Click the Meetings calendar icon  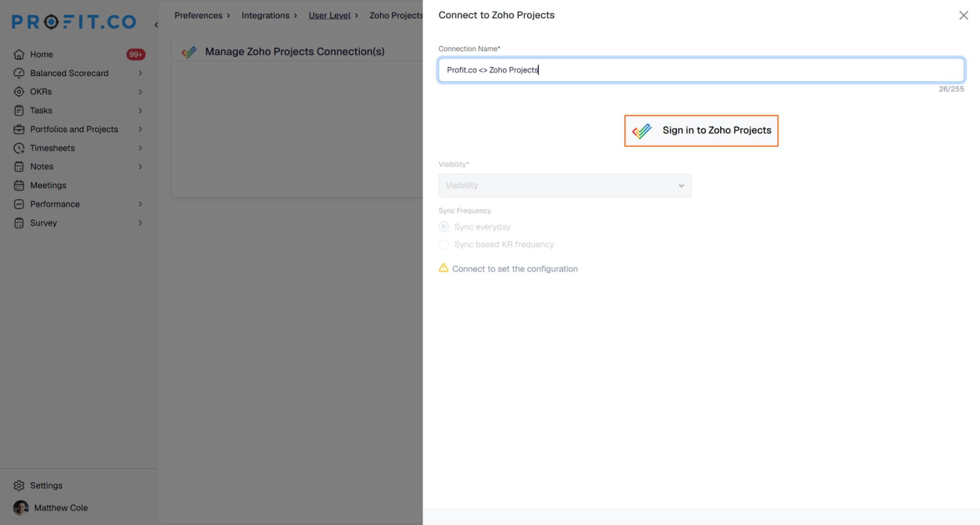coord(19,185)
